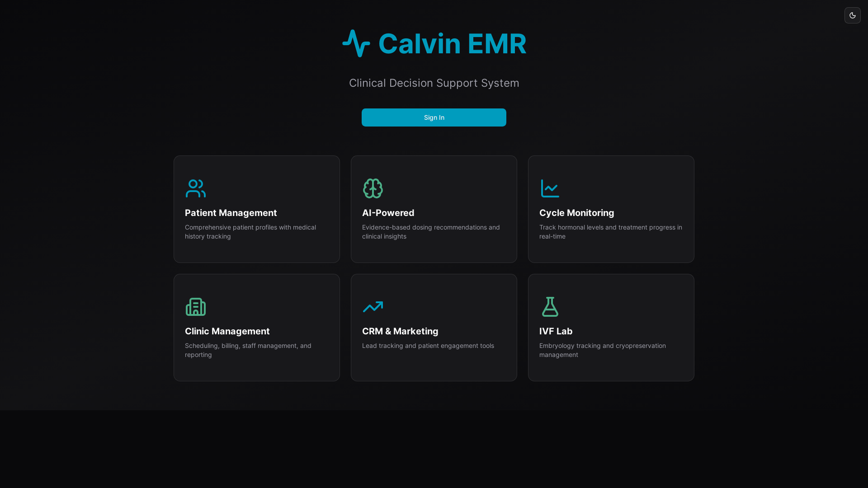Click the CRM & Marketing trending arrow icon

coord(373,307)
